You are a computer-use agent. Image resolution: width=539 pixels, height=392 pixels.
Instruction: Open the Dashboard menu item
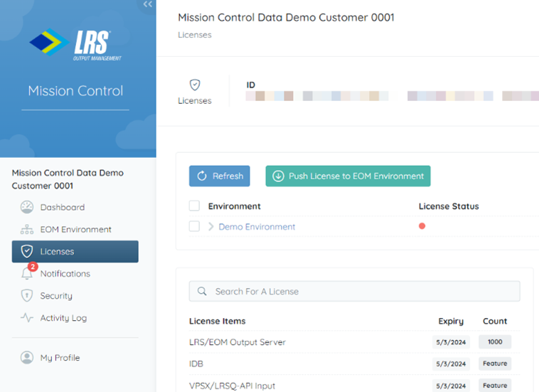[x=62, y=207]
